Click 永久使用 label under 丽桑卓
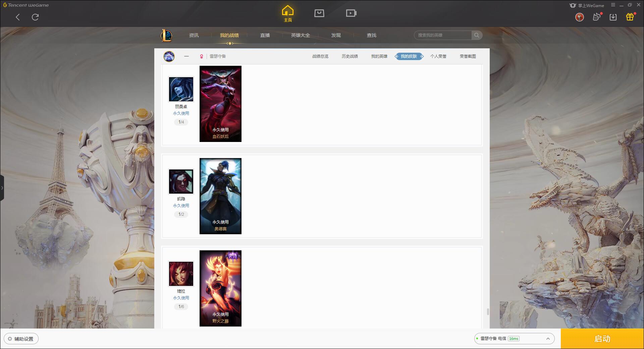Screen dimensions: 644x349 (x=181, y=113)
